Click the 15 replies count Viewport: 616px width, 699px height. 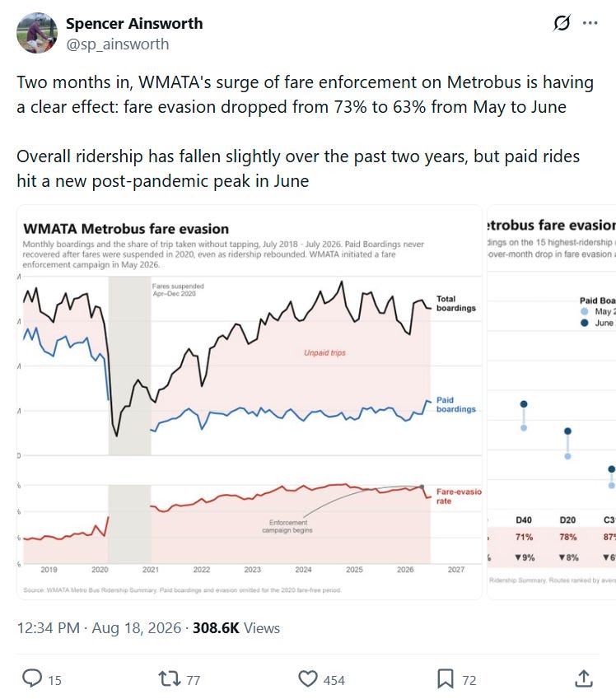(x=55, y=680)
